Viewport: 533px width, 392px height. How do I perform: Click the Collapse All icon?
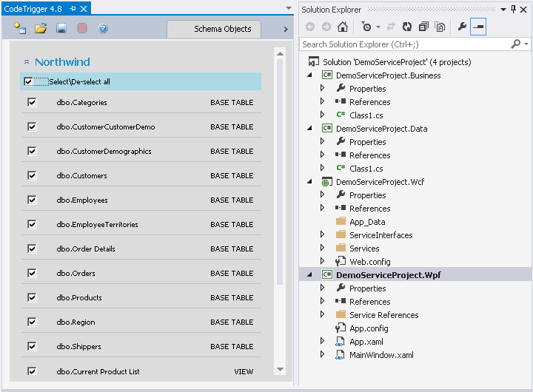pos(423,27)
